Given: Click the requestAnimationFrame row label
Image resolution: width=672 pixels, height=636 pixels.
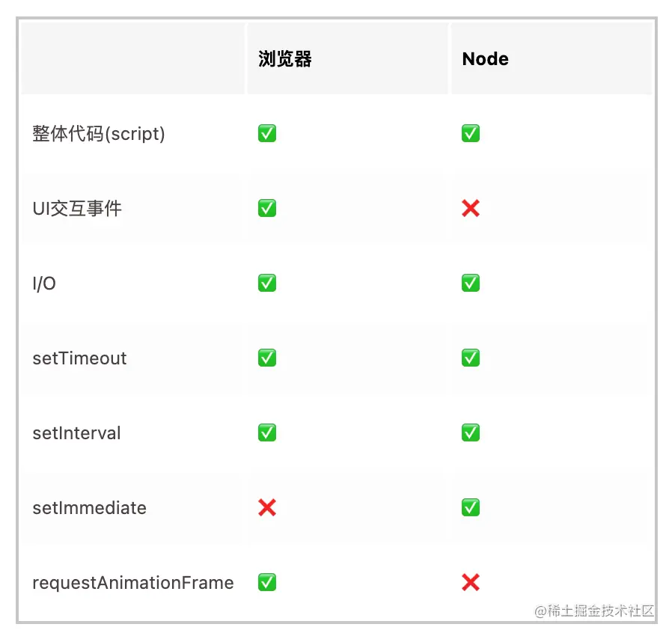Looking at the screenshot, I should [x=133, y=583].
